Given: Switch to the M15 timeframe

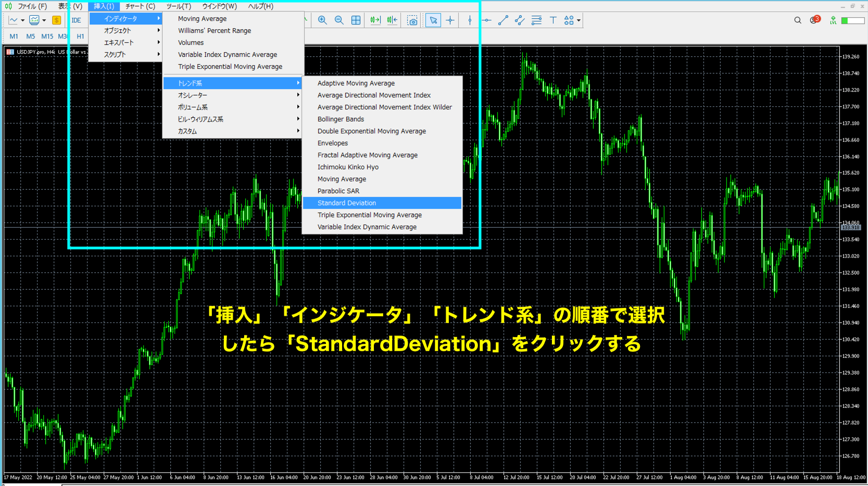Looking at the screenshot, I should coord(47,36).
